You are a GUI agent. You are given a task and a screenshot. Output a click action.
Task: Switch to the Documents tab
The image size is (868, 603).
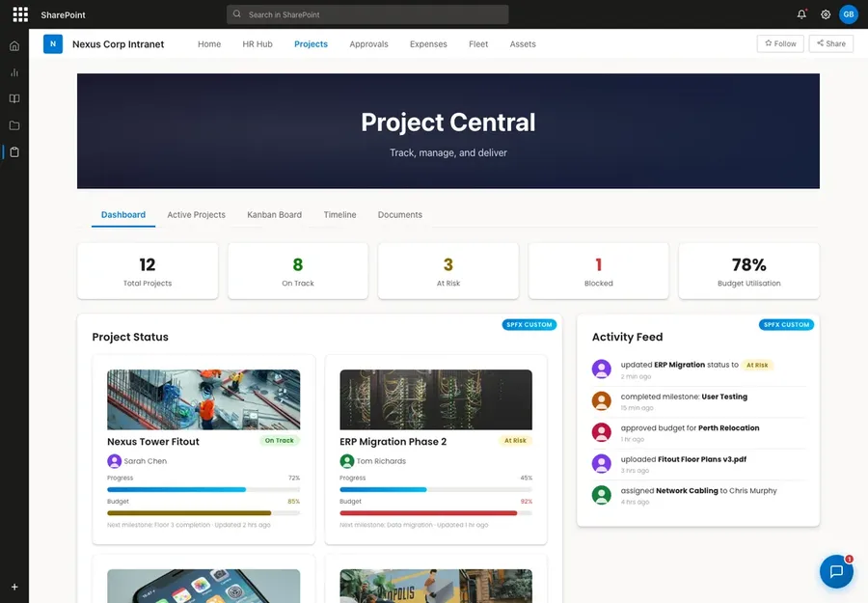[399, 215]
